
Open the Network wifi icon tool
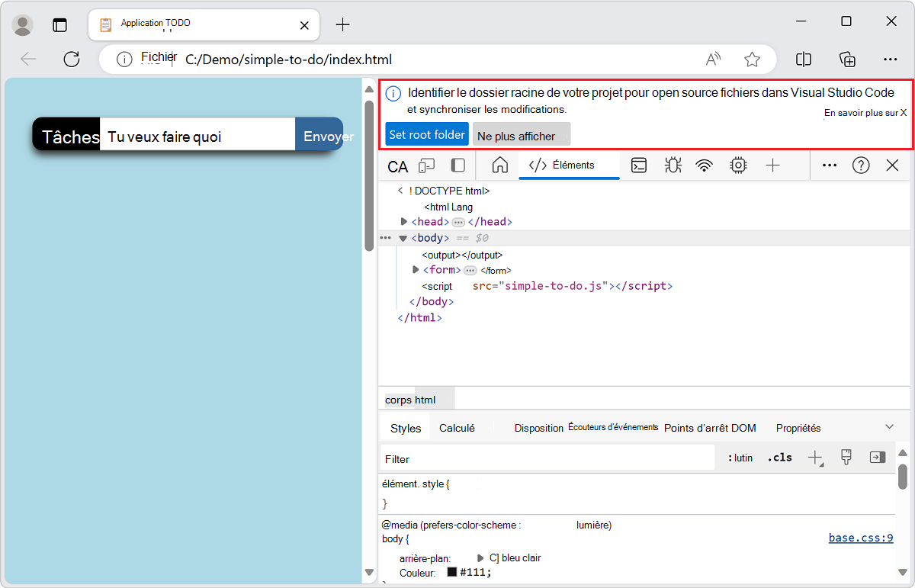pos(705,165)
